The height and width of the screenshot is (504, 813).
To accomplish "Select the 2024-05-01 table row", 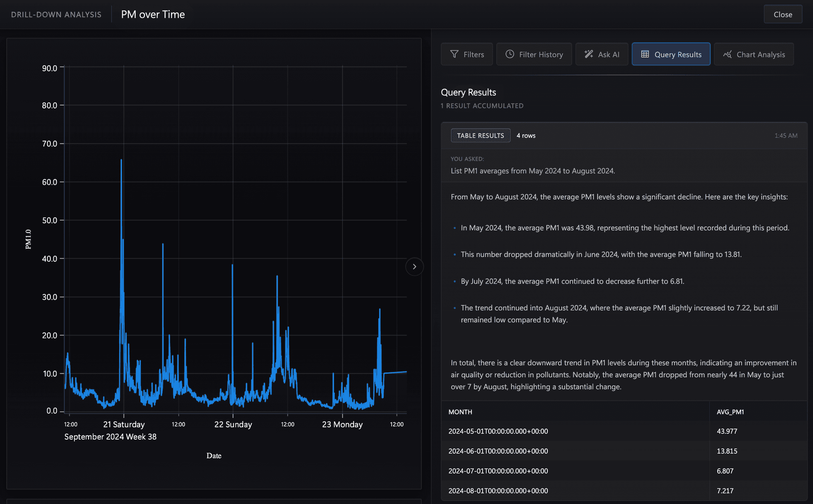I will pyautogui.click(x=624, y=431).
